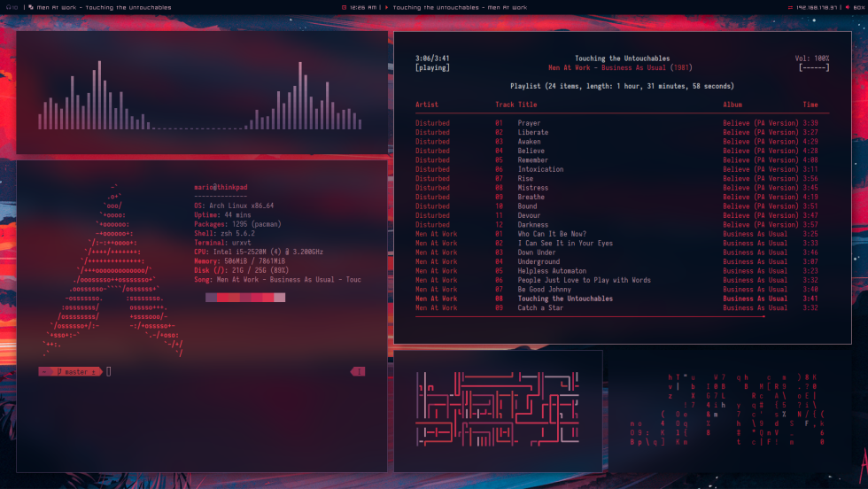The height and width of the screenshot is (489, 868).
Task: Click the audio visualizer terminal window
Action: tap(202, 92)
